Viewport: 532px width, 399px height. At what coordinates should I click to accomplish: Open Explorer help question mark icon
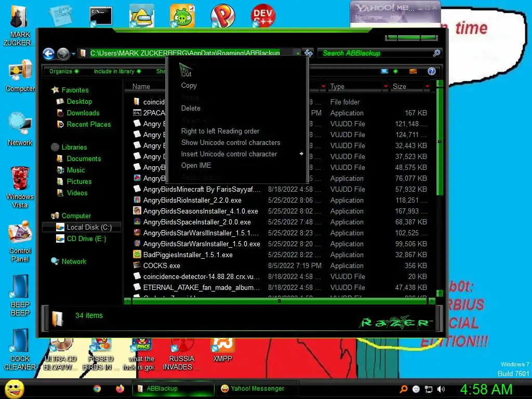point(432,71)
